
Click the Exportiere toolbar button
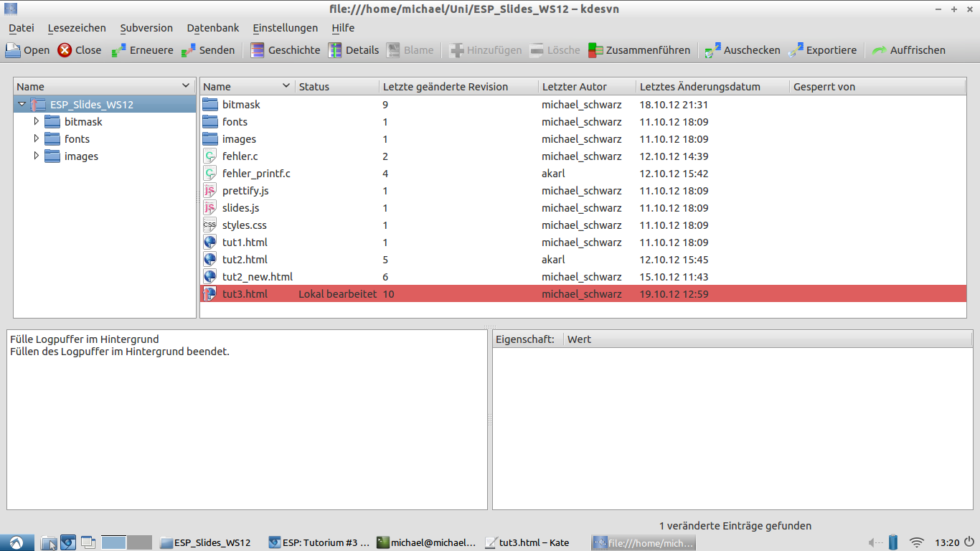click(x=822, y=50)
